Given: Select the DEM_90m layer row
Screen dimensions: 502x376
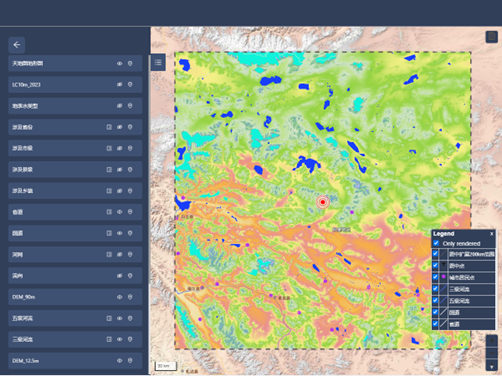Looking at the screenshot, I should [x=75, y=297].
